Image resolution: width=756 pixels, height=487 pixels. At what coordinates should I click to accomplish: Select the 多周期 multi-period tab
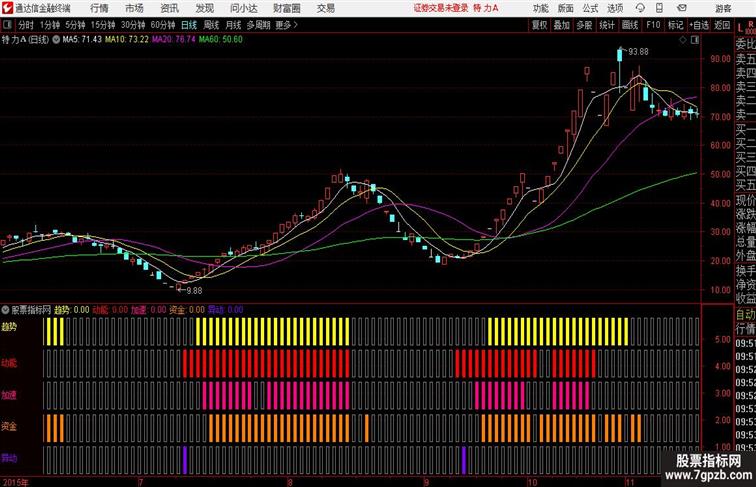pyautogui.click(x=258, y=25)
